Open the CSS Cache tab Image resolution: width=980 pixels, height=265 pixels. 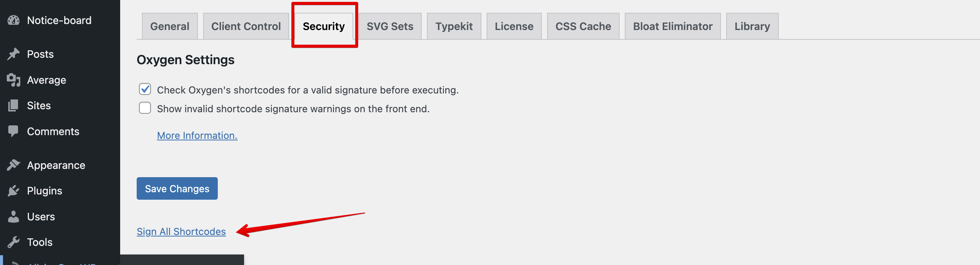click(x=583, y=26)
